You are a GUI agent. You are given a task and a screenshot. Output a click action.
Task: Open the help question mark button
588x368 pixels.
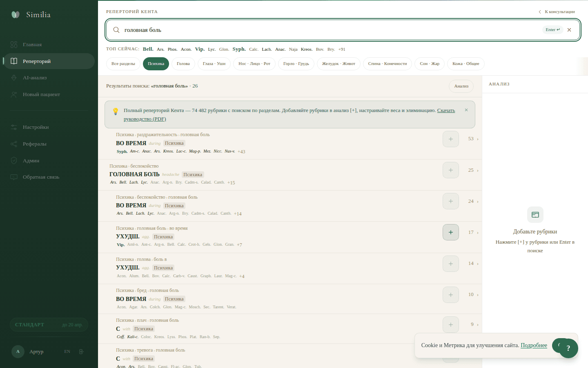click(568, 348)
